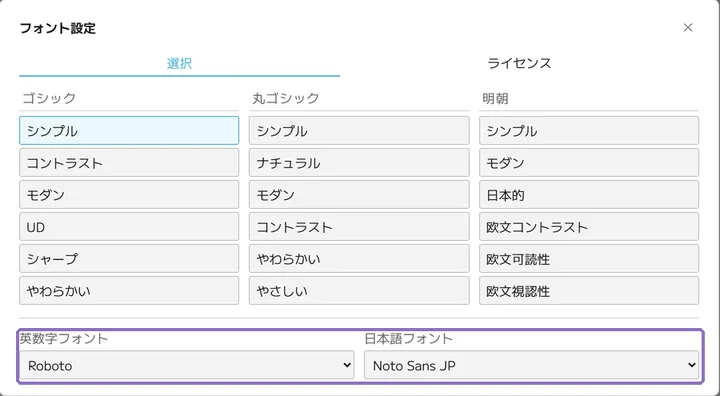Click the 日本語フォント label
The image size is (720, 396).
pyautogui.click(x=409, y=339)
